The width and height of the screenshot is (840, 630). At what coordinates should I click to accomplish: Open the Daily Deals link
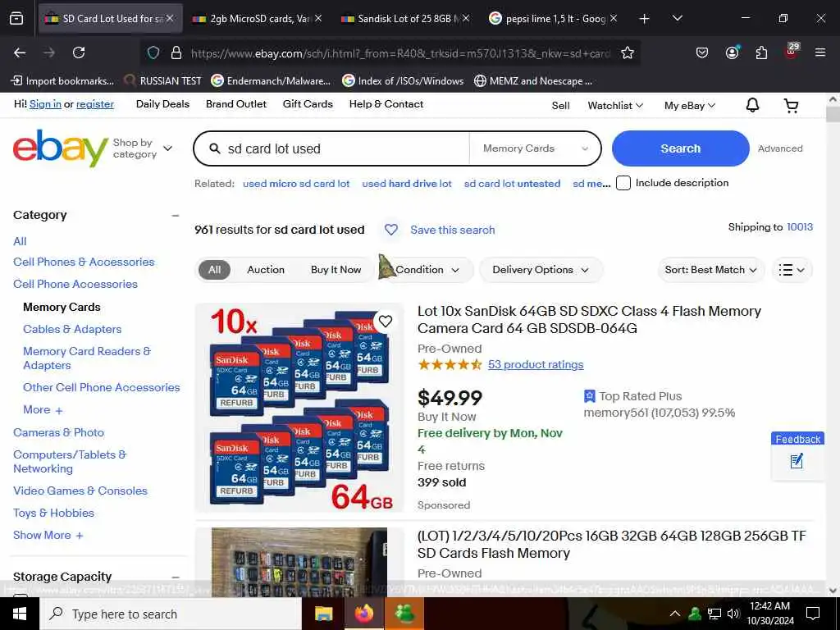click(x=163, y=104)
